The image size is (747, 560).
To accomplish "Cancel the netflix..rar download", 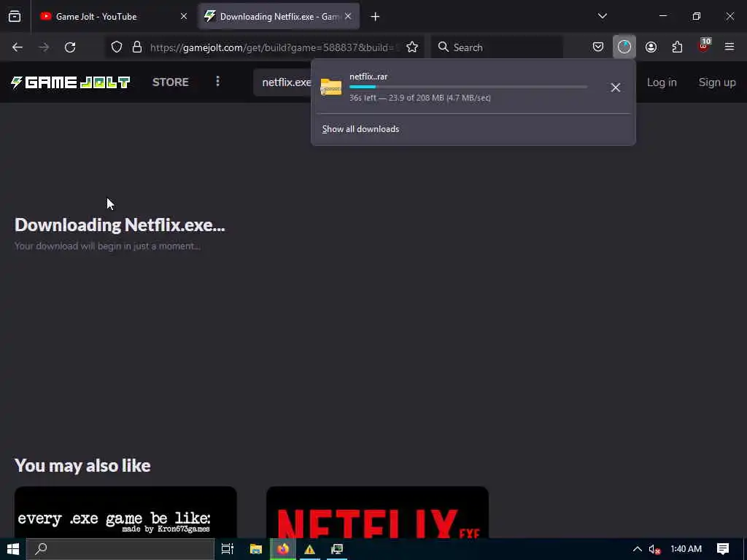I will 616,87.
